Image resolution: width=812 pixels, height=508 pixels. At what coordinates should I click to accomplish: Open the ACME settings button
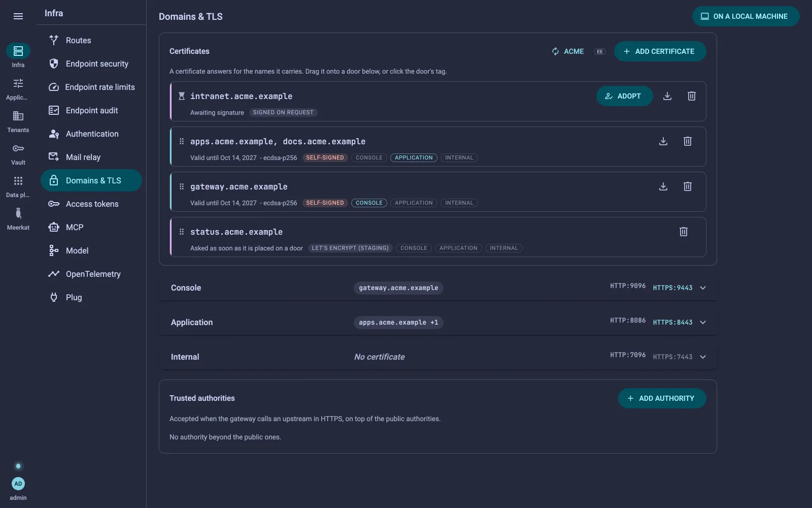568,51
